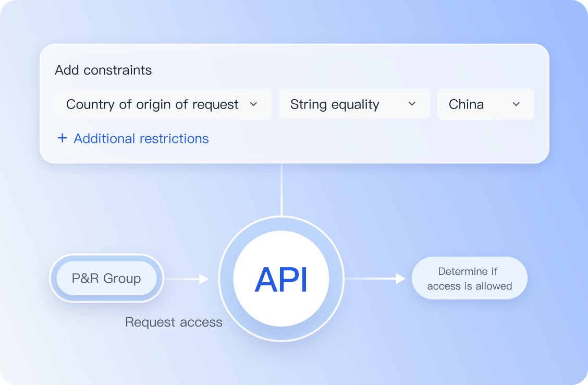Image resolution: width=588 pixels, height=385 pixels.
Task: Click the plus icon beside Additional restrictions
Action: point(62,138)
